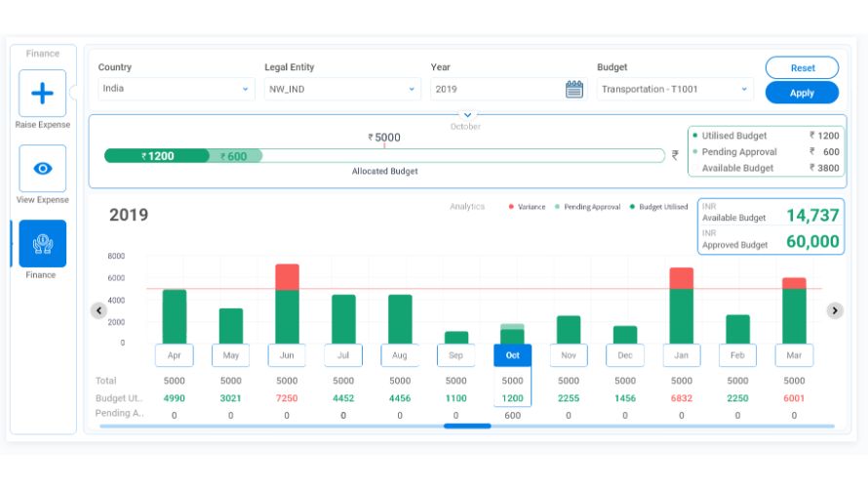868x488 pixels.
Task: Toggle Pending Approval legend series
Action: (x=587, y=207)
